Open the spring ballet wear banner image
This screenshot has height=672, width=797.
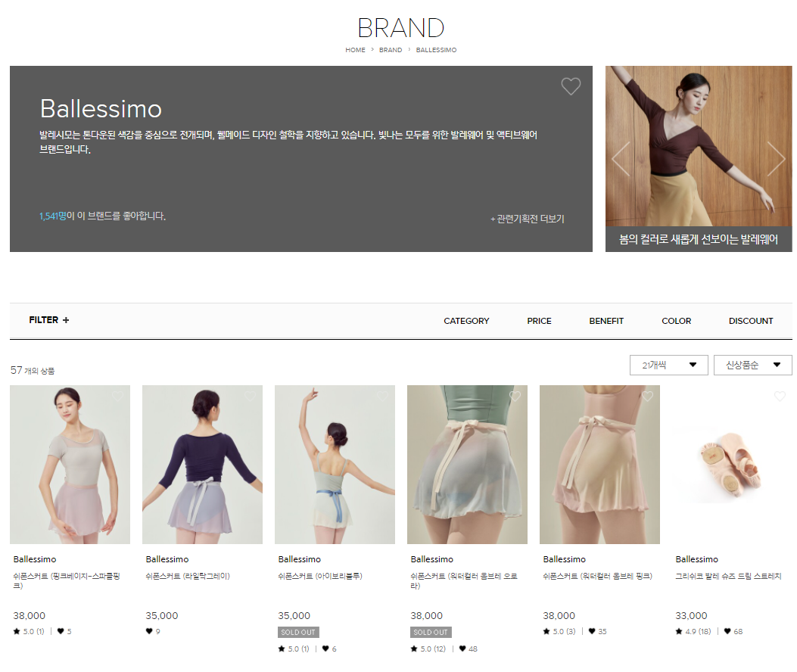[699, 146]
